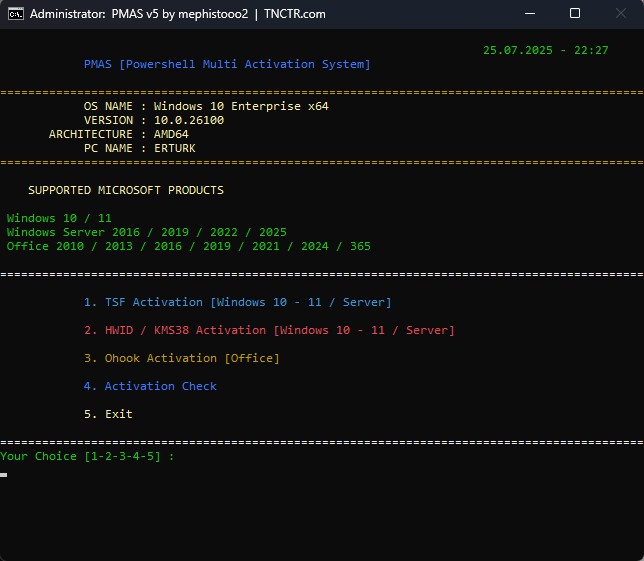This screenshot has width=644, height=561.
Task: Click the 'Your Choice [1-2-3-4-5] :' prompt
Action: point(87,456)
